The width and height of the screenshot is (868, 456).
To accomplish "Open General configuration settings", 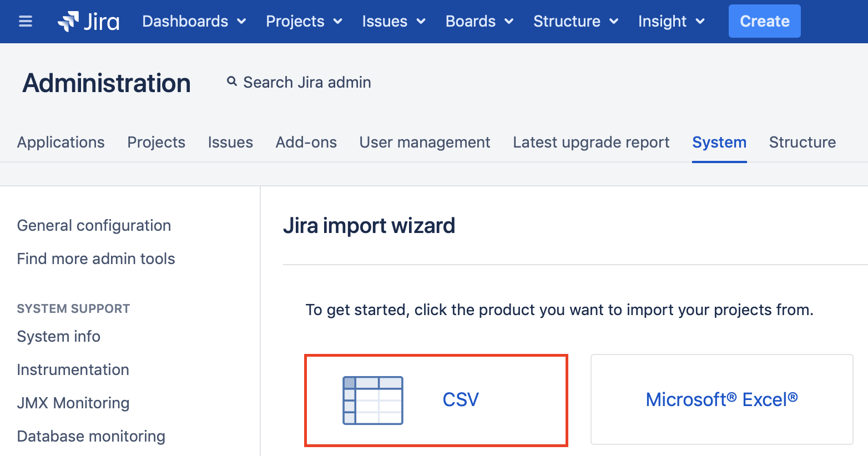I will point(94,225).
